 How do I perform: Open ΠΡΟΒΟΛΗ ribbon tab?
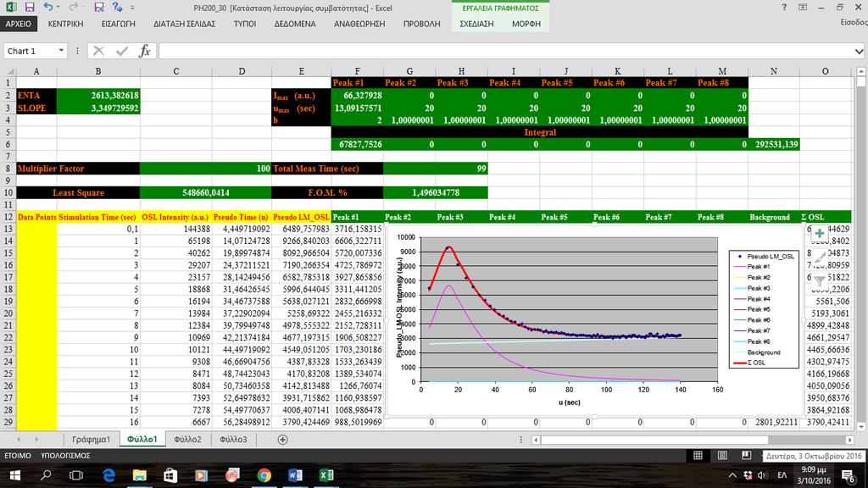(x=421, y=24)
